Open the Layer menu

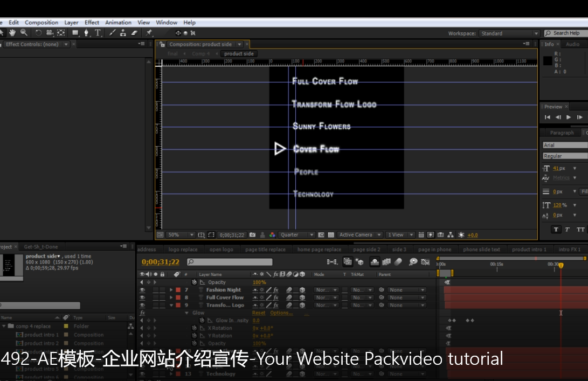(71, 23)
